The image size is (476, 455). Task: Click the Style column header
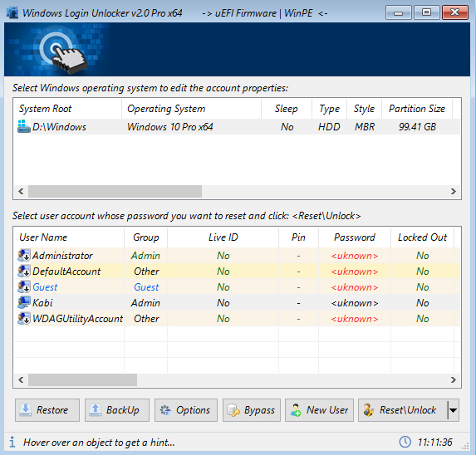coord(364,109)
